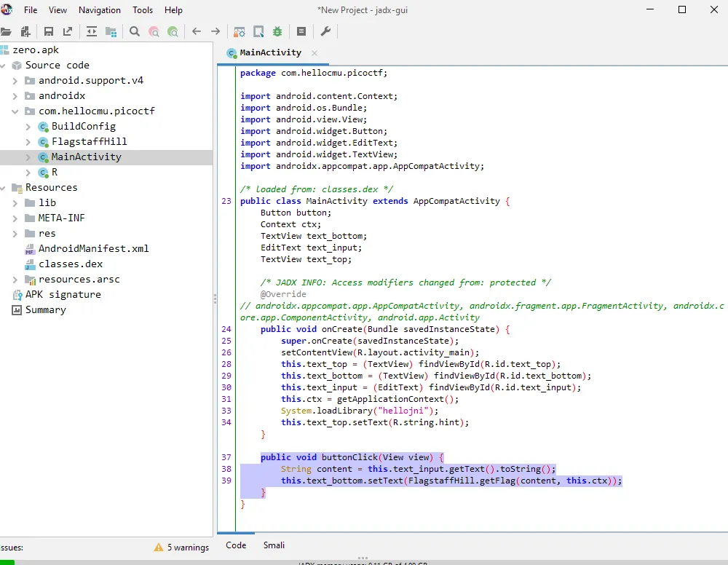Open the File menu
The image size is (728, 565).
[31, 9]
